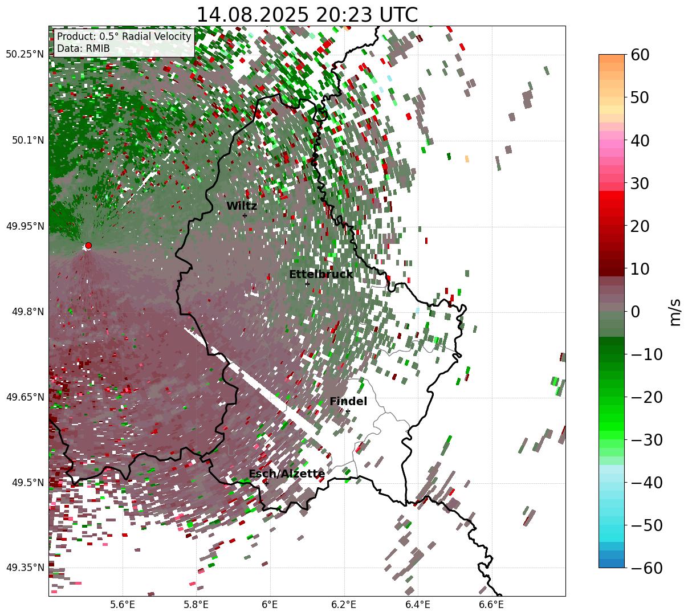The width and height of the screenshot is (688, 616).
Task: Click the 50.25°N latitude label
Action: (x=25, y=55)
